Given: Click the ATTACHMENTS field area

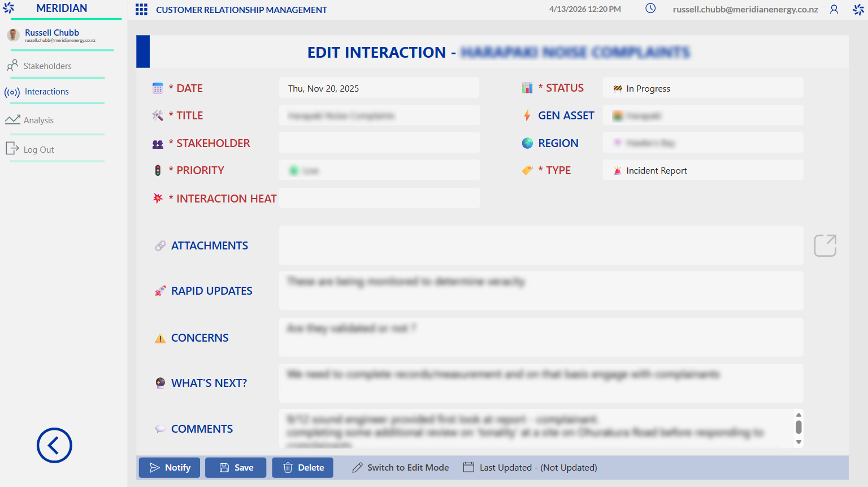Looking at the screenshot, I should click(541, 245).
